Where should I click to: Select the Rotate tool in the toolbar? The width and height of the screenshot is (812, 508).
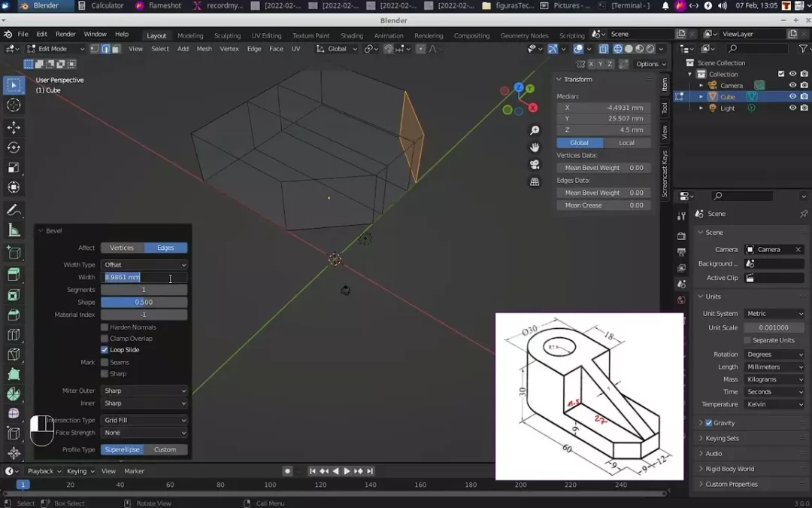(14, 148)
